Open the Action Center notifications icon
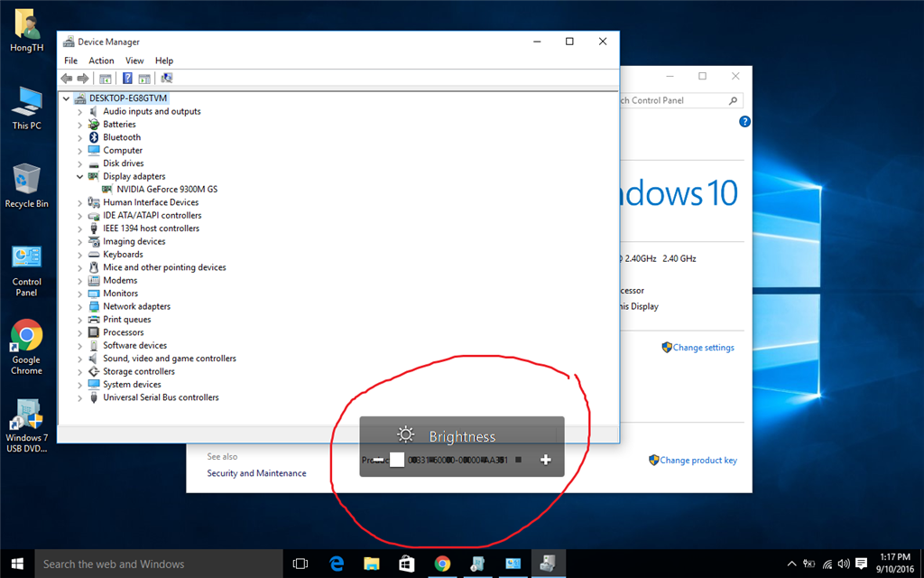This screenshot has height=578, width=924. click(x=861, y=564)
